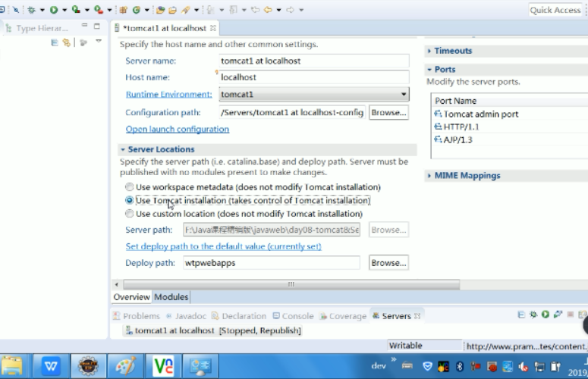This screenshot has width=588, height=379.
Task: Select Use custom location option
Action: (129, 214)
